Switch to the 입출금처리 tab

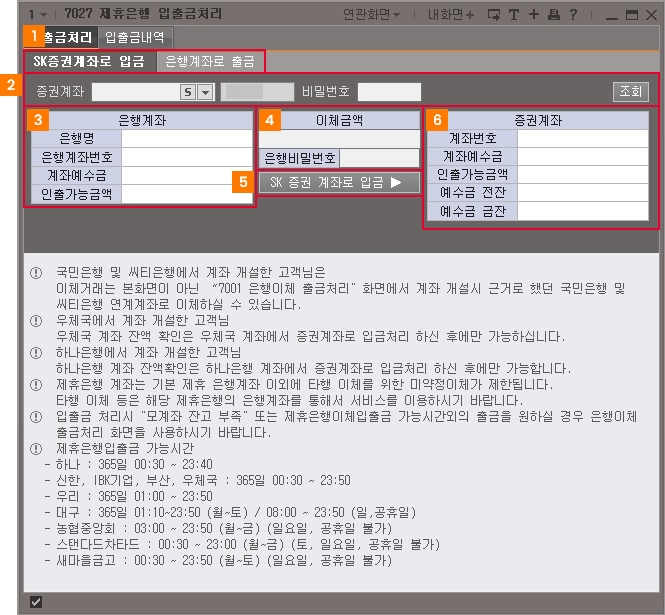pyautogui.click(x=61, y=37)
